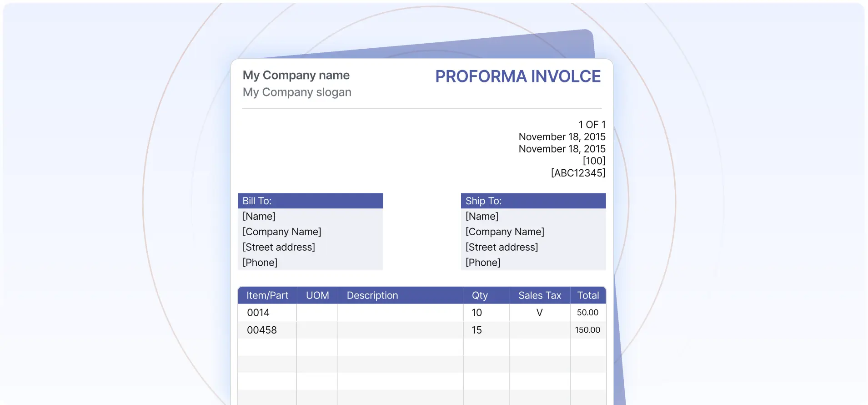
Task: Select '[Company Name]' under Bill To
Action: [282, 232]
